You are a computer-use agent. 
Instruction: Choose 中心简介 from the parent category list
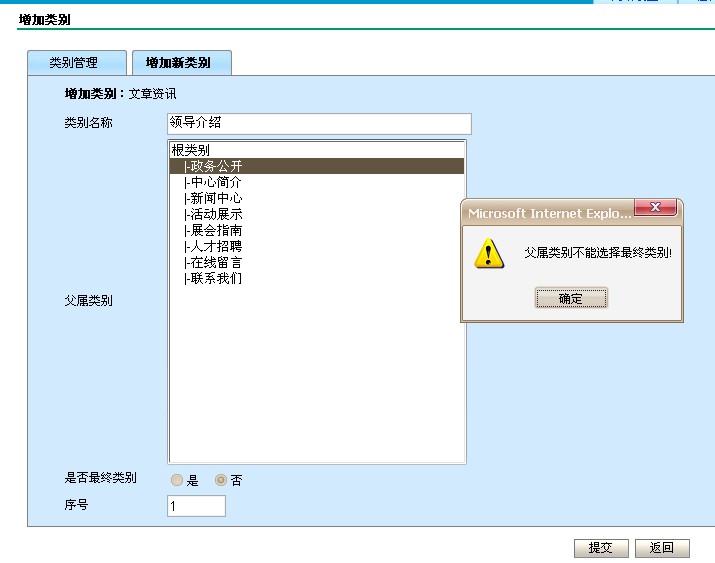[x=215, y=182]
